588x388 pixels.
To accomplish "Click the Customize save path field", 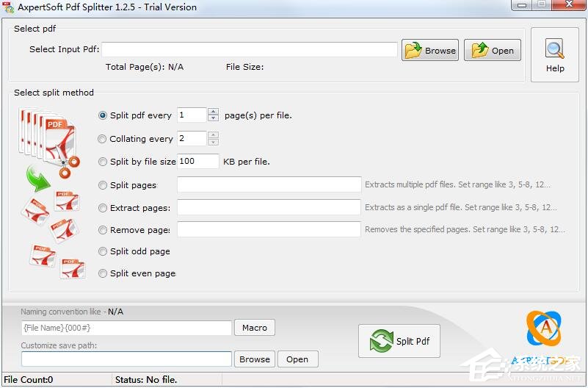I will [x=126, y=359].
